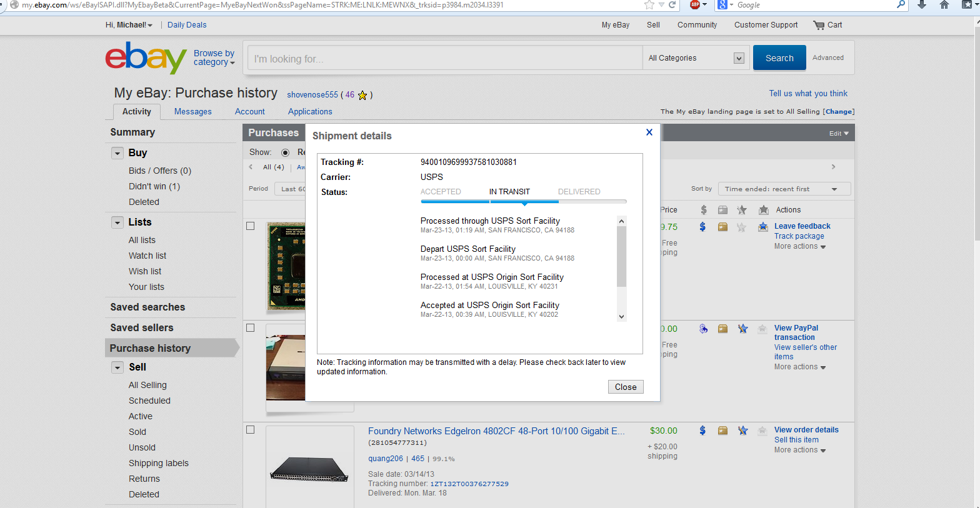
Task: Open the Sort by Time ended dropdown
Action: [784, 189]
